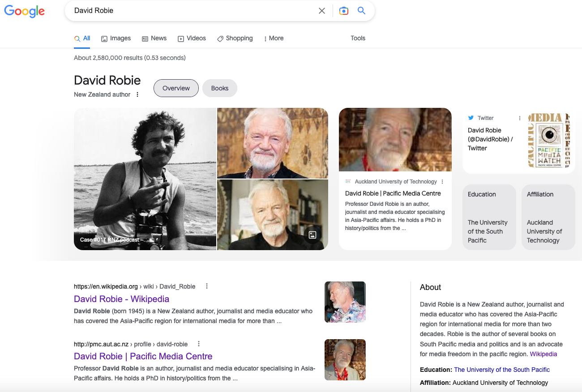Click the Auckland University of Technology favicon
Screen dimensions: 582x392
[348, 181]
